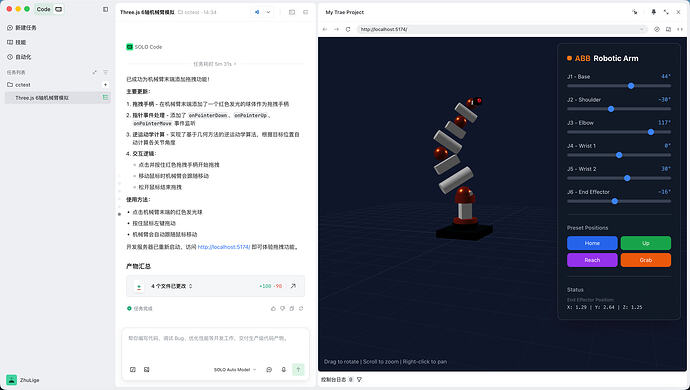Click the SOLO Code agent label
Image resolution: width=690 pixels, height=390 pixels.
144,47
